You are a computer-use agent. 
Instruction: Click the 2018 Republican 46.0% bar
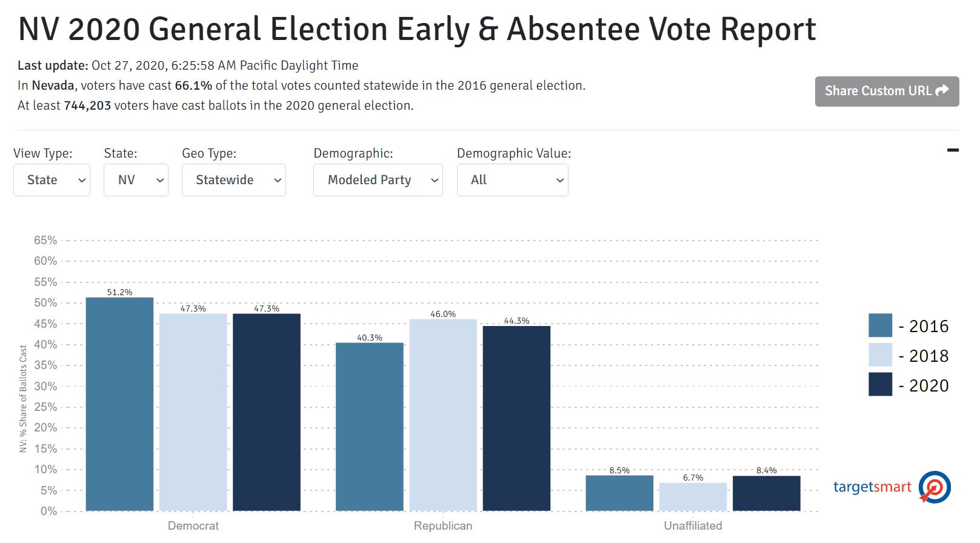443,415
